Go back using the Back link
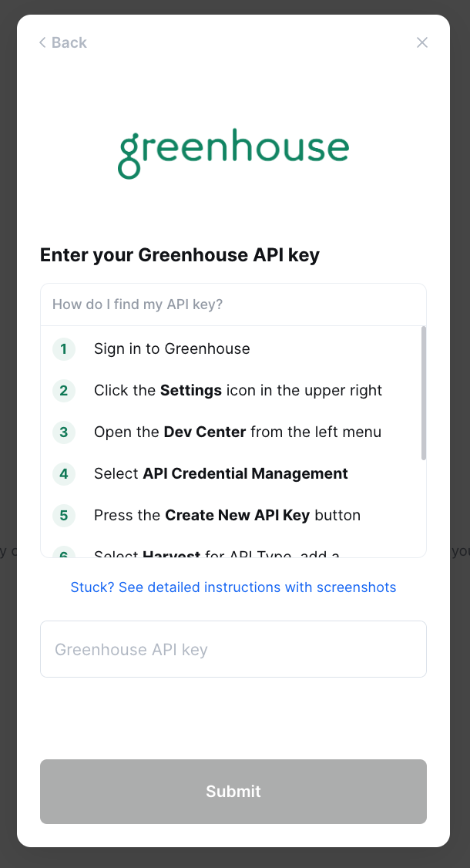Screen dimensions: 470x868 62,42
